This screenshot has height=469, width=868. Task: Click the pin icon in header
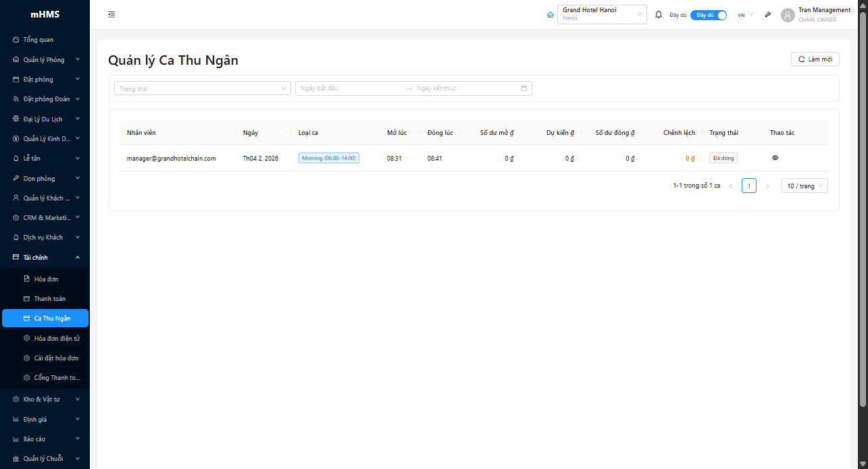coord(768,15)
